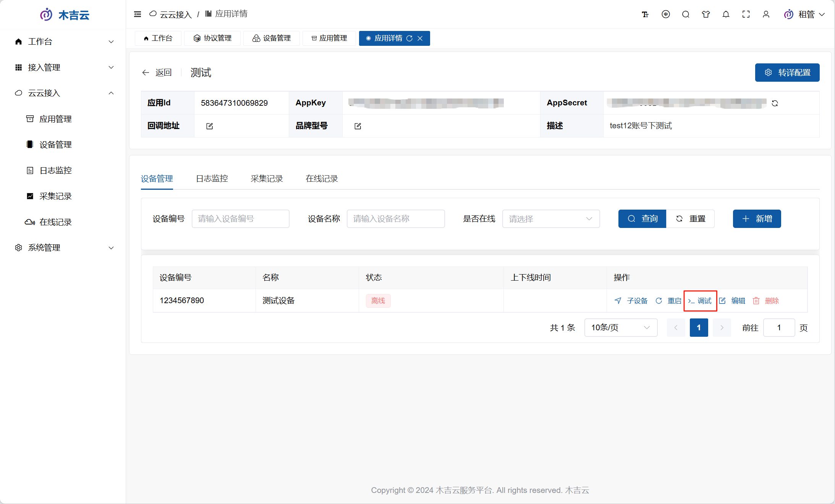Open 设备管理 in the sidebar
The height and width of the screenshot is (504, 835).
coord(63,145)
